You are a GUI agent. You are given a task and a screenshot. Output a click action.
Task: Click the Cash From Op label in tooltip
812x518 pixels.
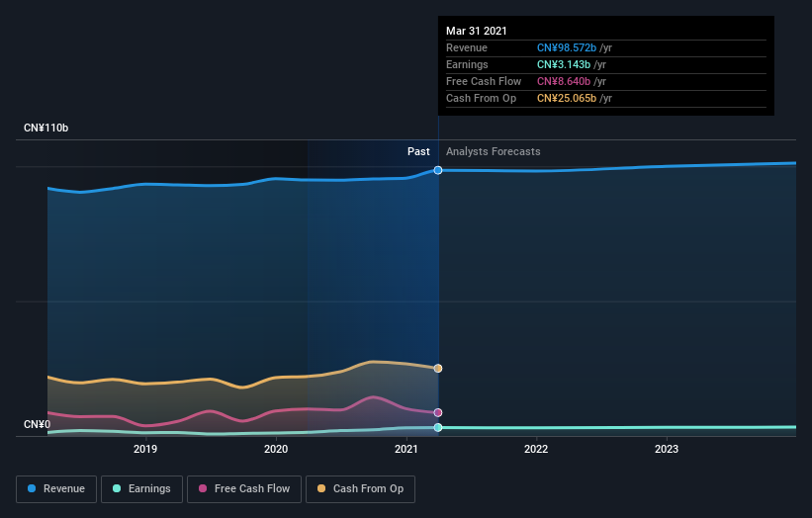tap(481, 98)
